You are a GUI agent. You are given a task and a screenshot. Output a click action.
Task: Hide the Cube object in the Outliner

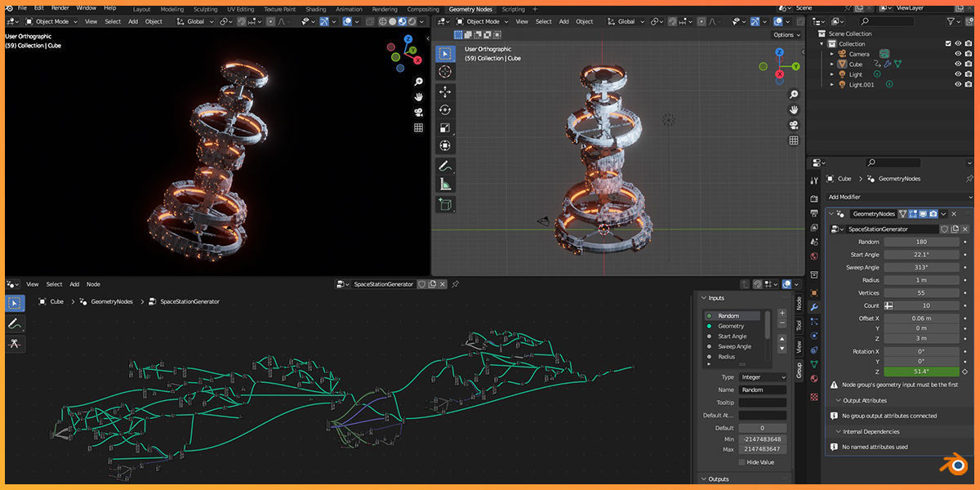pos(957,64)
